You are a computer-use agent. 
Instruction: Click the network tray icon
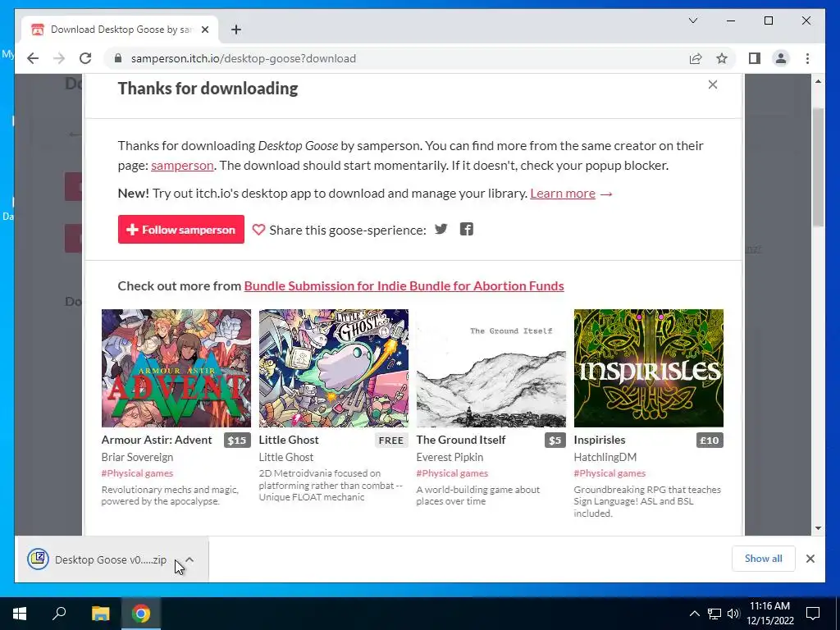click(x=714, y=614)
